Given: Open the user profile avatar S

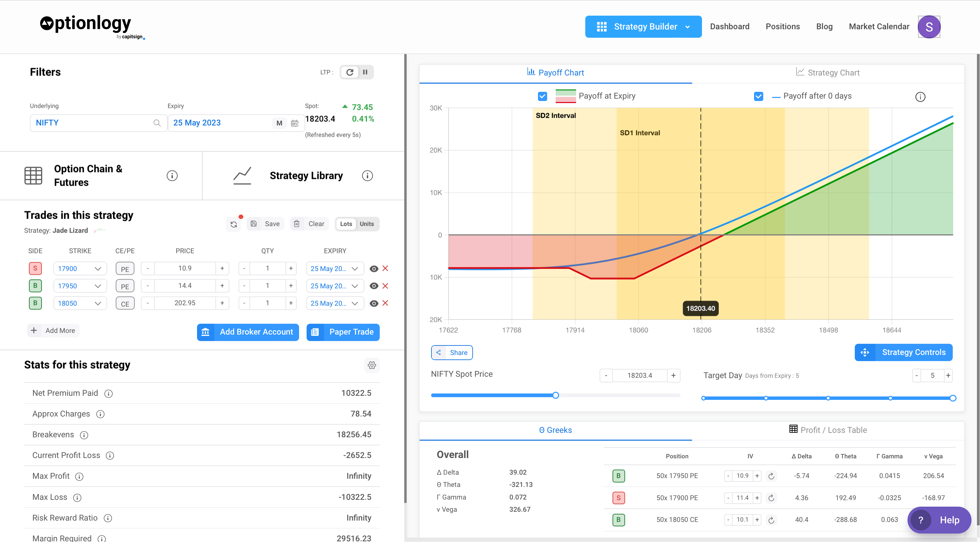Looking at the screenshot, I should pyautogui.click(x=929, y=27).
